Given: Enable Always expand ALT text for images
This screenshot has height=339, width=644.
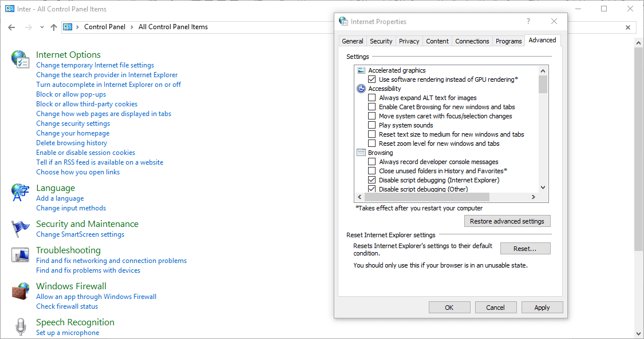Looking at the screenshot, I should tap(372, 98).
